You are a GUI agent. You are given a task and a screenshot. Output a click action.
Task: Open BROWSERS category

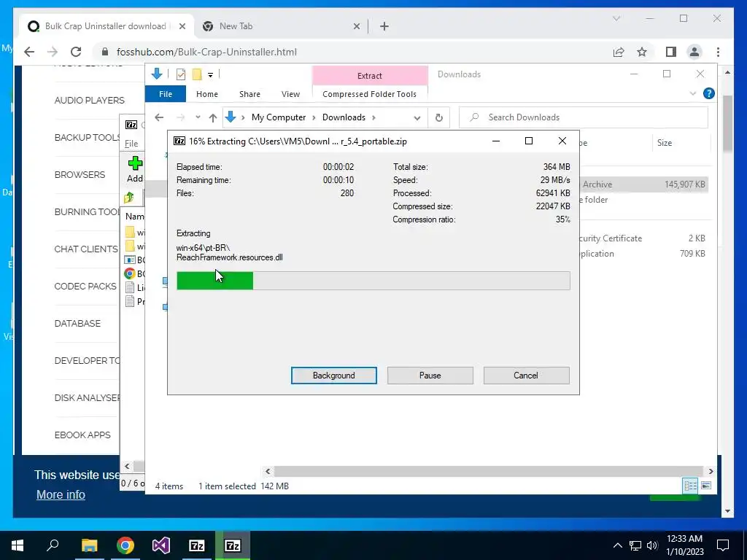pyautogui.click(x=80, y=174)
